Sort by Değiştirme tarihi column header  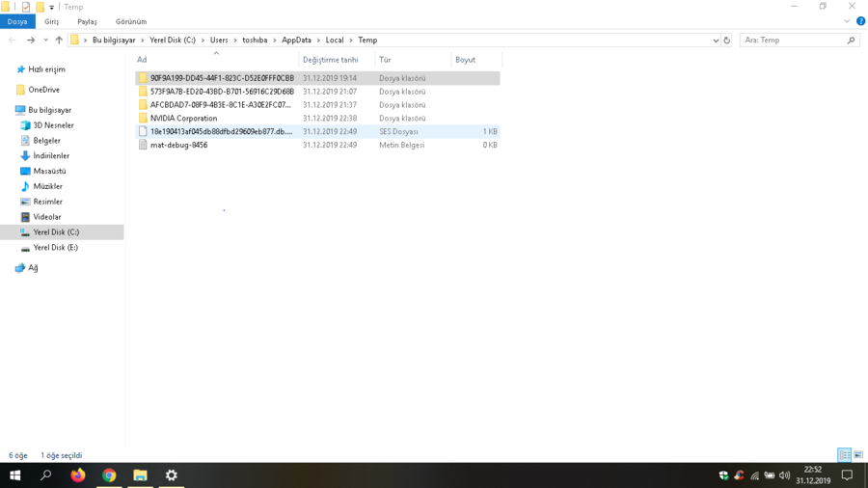337,59
